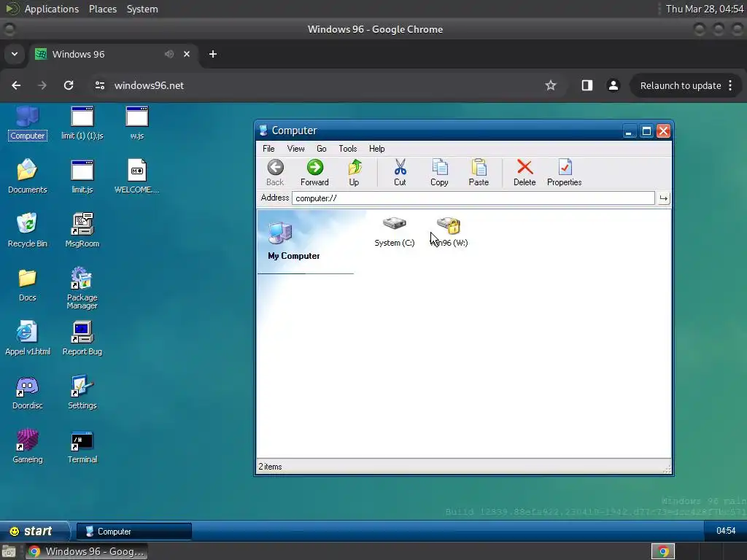Toggle the Chrome side panel

(587, 85)
